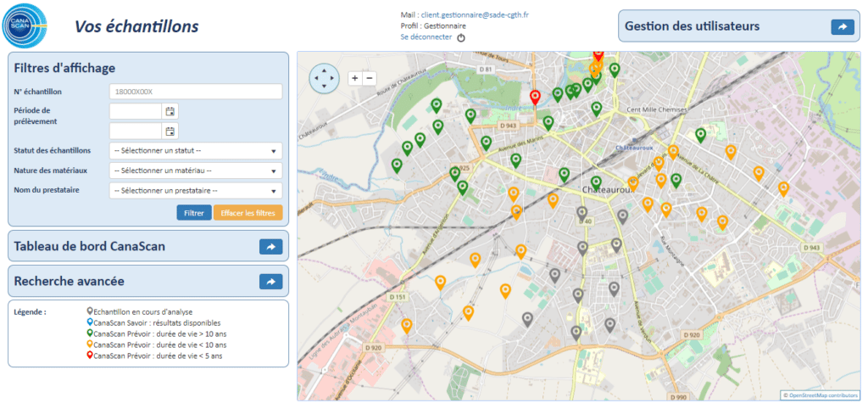
Task: Open Recherche avancée via its arrow button
Action: click(270, 282)
